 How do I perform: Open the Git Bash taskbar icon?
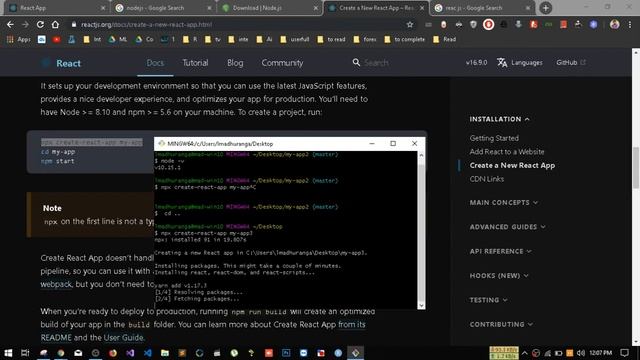pos(356,353)
